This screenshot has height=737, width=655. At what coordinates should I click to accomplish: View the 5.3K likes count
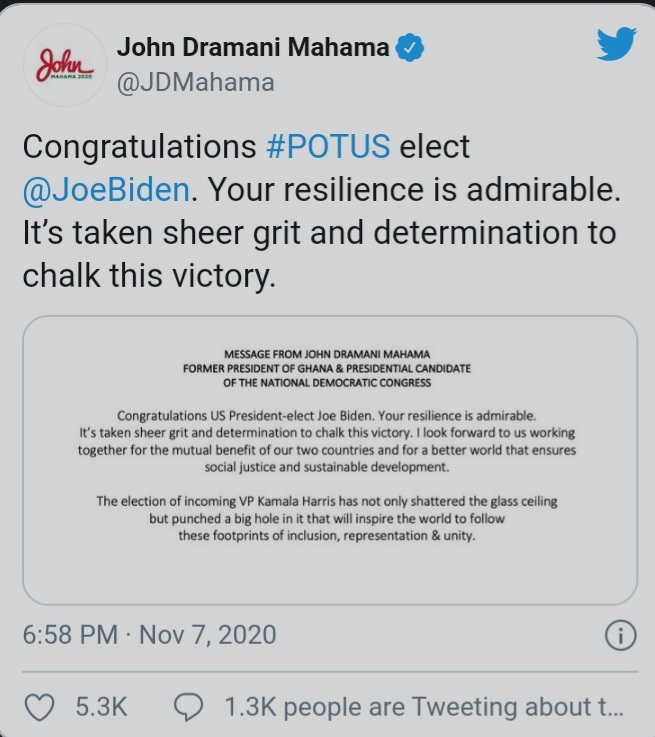tap(101, 707)
